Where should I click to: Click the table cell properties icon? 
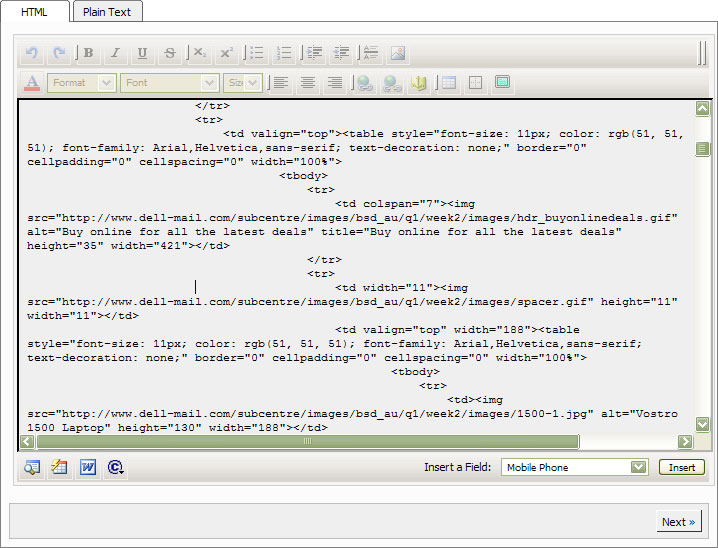(x=475, y=83)
